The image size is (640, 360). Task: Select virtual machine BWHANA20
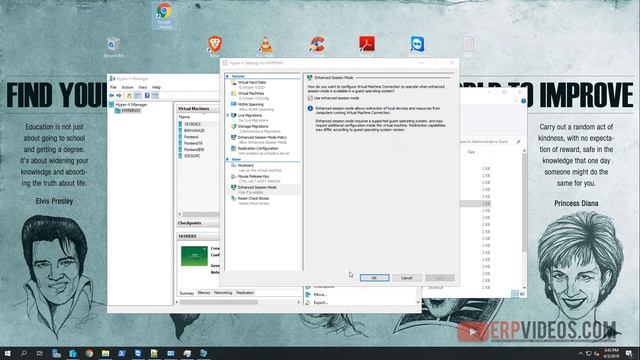pyautogui.click(x=194, y=131)
